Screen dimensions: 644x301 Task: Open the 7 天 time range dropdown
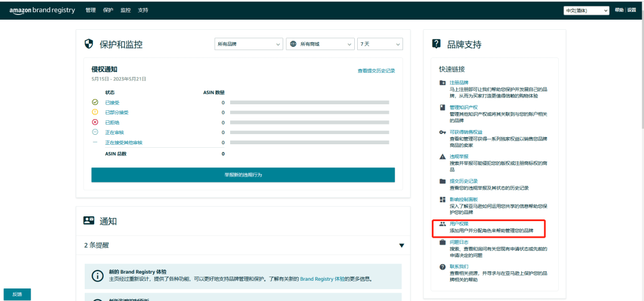pyautogui.click(x=380, y=44)
